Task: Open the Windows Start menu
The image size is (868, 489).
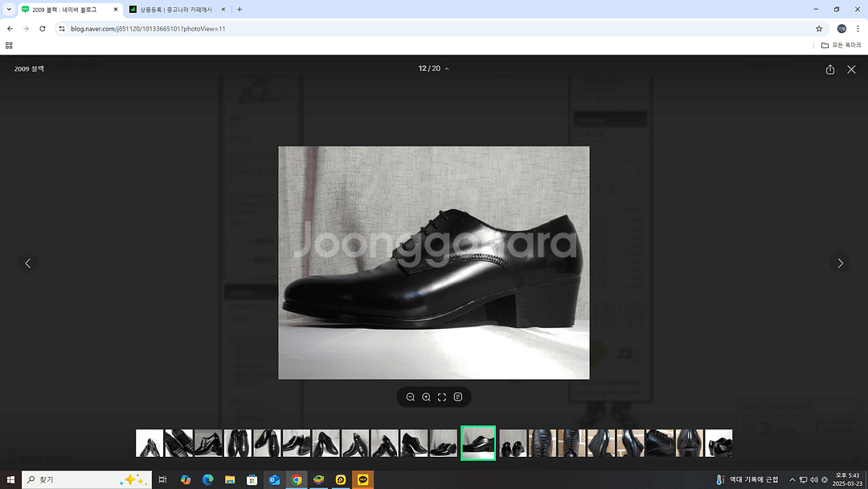Action: click(x=10, y=479)
